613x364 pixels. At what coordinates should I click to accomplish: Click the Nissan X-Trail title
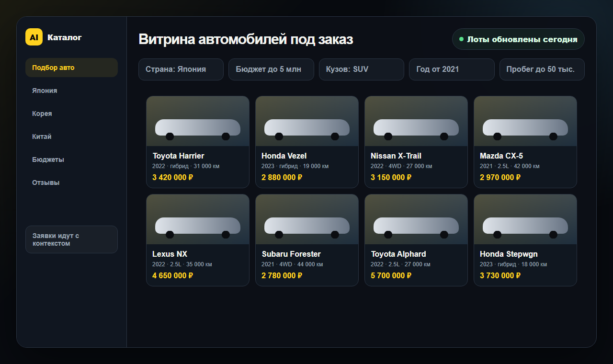396,156
